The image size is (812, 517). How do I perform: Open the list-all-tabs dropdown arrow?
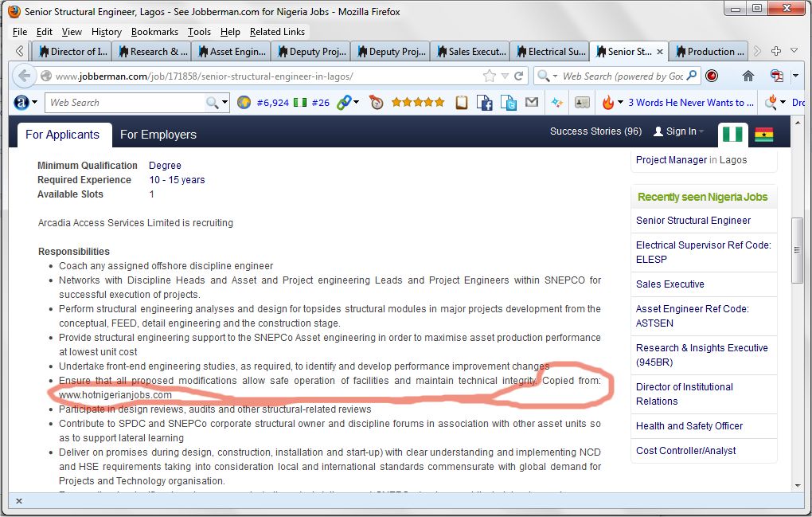pos(794,51)
